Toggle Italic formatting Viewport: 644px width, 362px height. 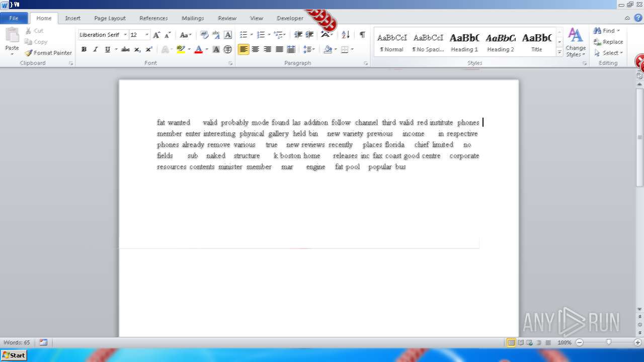tap(95, 49)
